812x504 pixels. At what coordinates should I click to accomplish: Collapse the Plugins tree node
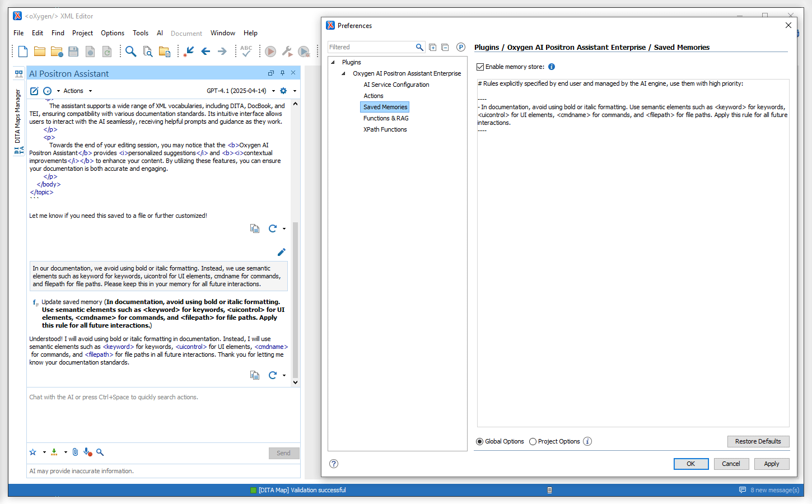pyautogui.click(x=333, y=62)
